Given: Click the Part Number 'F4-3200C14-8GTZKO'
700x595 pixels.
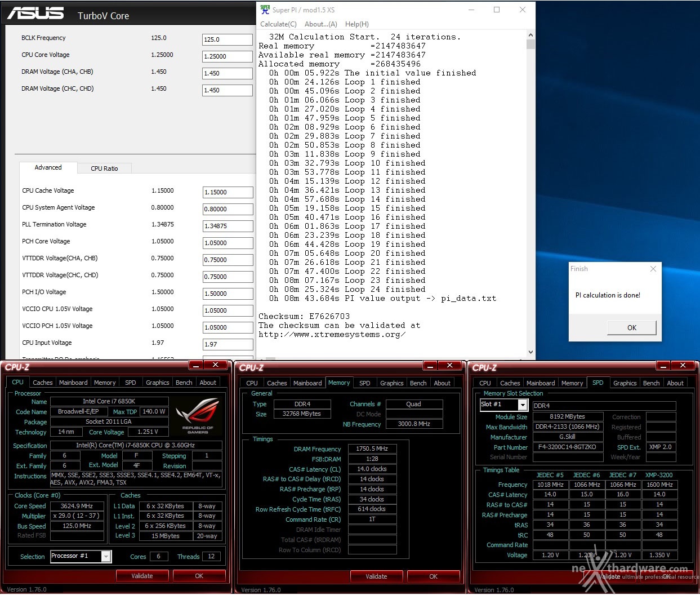Looking at the screenshot, I should pyautogui.click(x=567, y=447).
